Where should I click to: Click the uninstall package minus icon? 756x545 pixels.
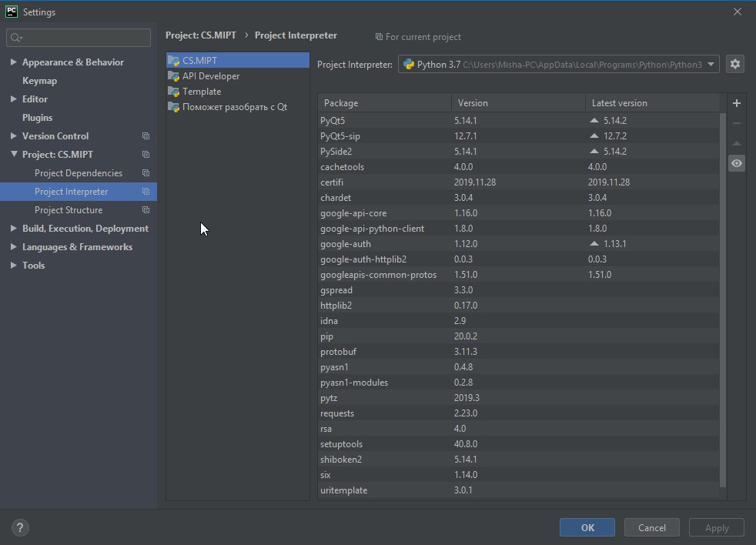point(736,123)
